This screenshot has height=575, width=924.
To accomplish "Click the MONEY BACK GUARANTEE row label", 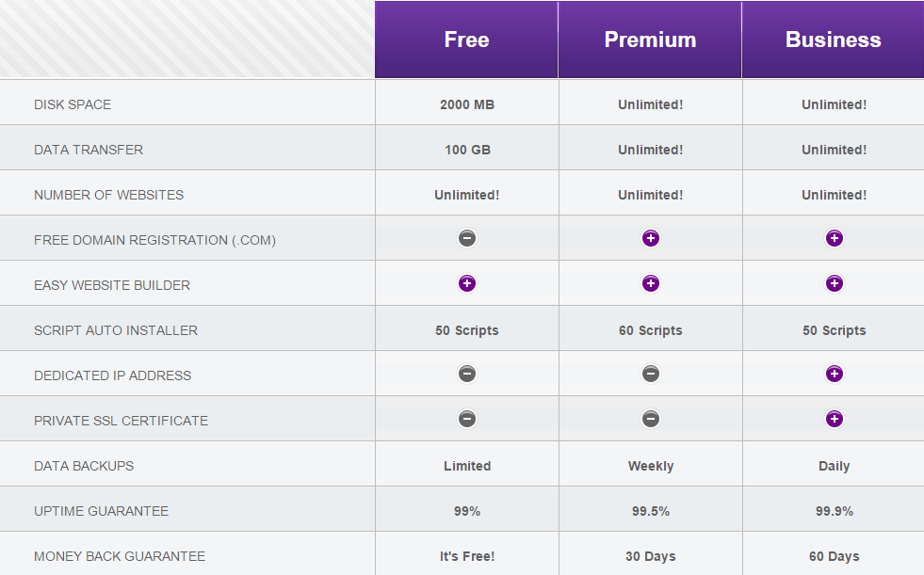I will (x=120, y=556).
